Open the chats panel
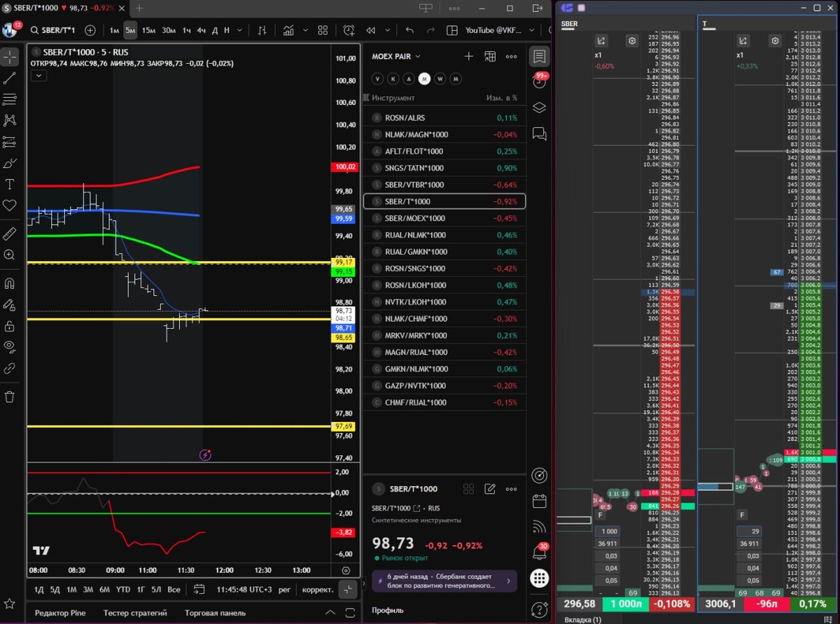840x624 pixels. coord(539,133)
